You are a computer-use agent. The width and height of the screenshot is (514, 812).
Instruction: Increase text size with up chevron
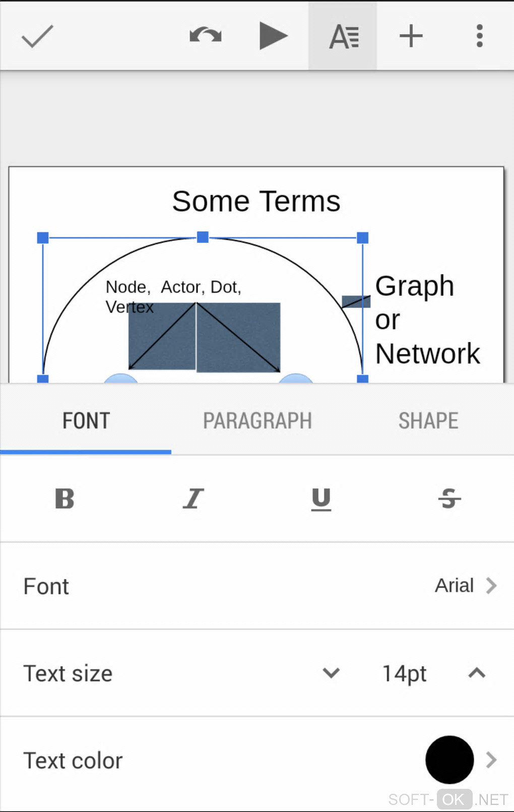(x=477, y=673)
